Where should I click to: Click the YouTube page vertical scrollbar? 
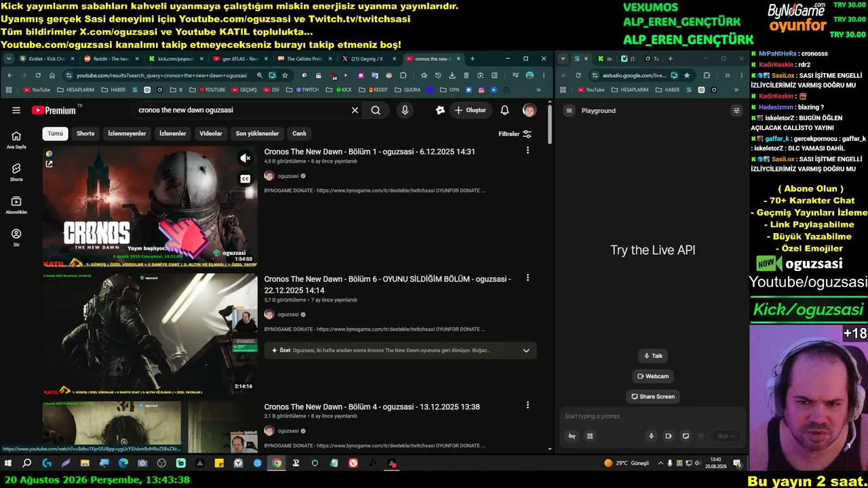550,124
